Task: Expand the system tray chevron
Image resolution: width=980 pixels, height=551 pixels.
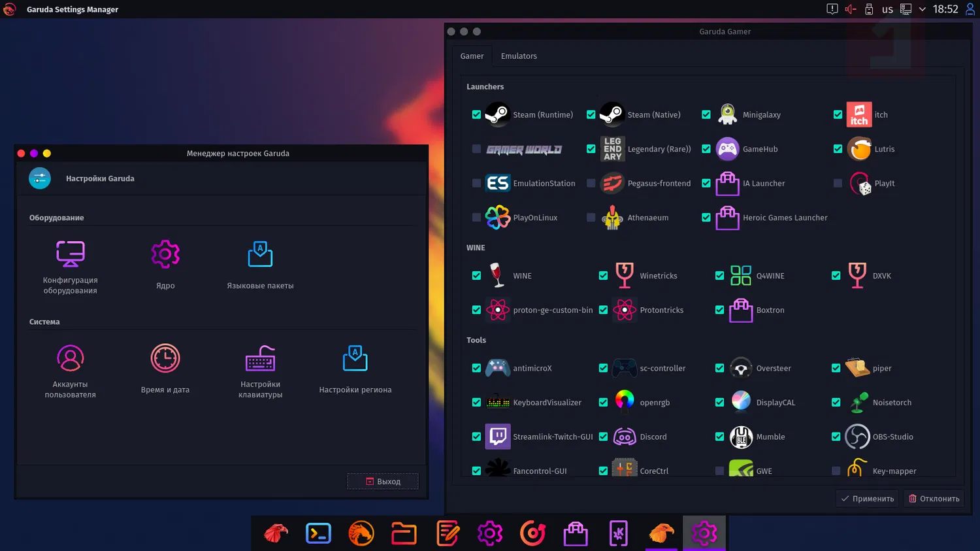Action: tap(923, 9)
